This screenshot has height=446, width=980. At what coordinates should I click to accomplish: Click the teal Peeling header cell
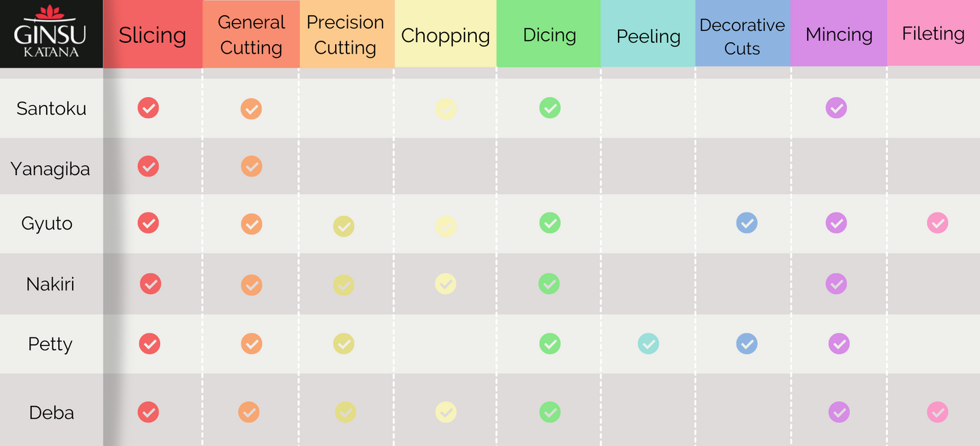point(648,36)
